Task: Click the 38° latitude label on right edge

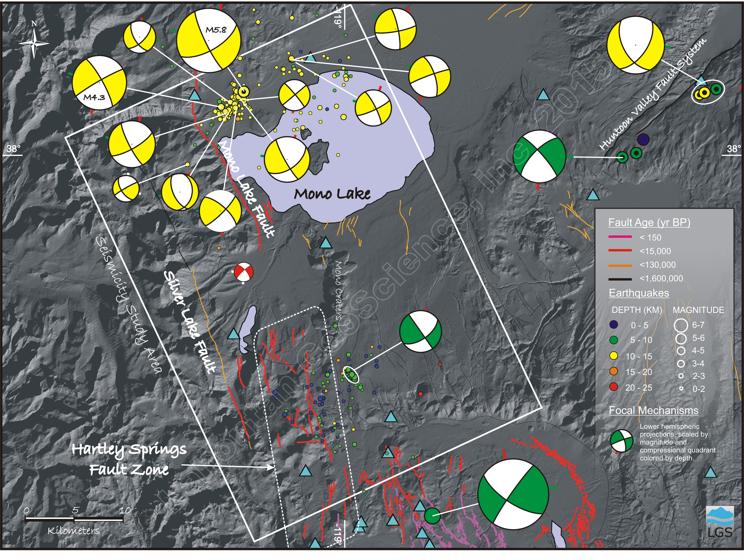Action: pos(734,149)
